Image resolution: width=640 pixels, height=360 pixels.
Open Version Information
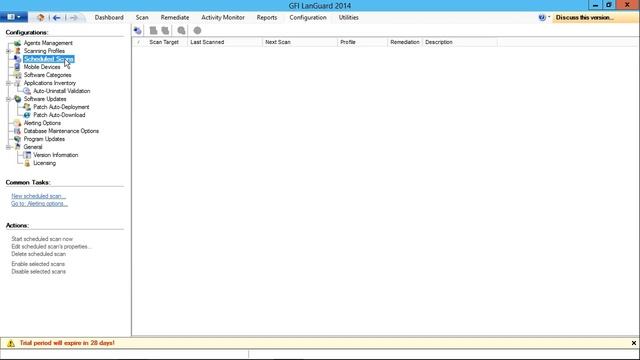pyautogui.click(x=56, y=155)
